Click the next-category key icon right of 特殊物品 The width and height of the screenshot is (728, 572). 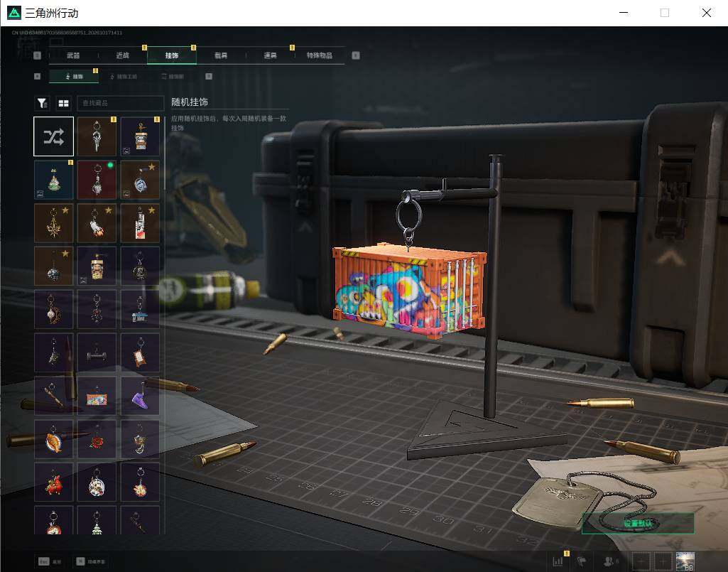(x=356, y=55)
